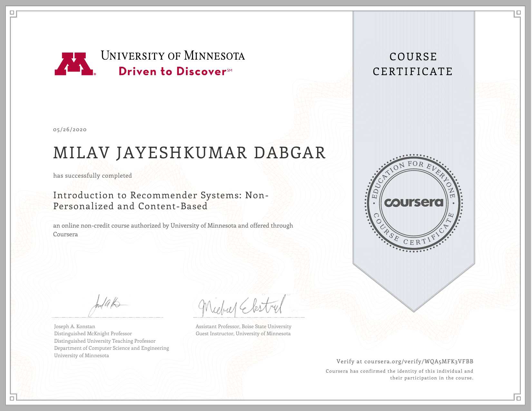The image size is (532, 411).
Task: Select the University of Minnesota heading
Action: pyautogui.click(x=173, y=55)
